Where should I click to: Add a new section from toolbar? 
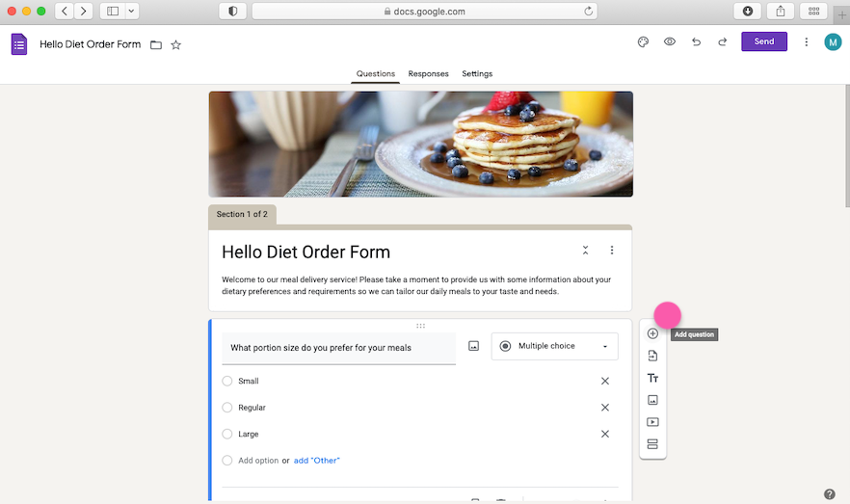point(652,444)
